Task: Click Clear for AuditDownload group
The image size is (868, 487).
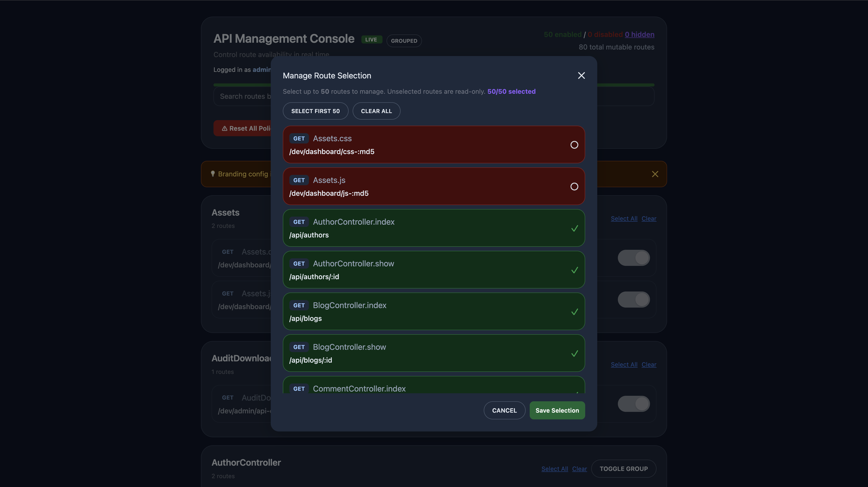Action: click(x=649, y=364)
